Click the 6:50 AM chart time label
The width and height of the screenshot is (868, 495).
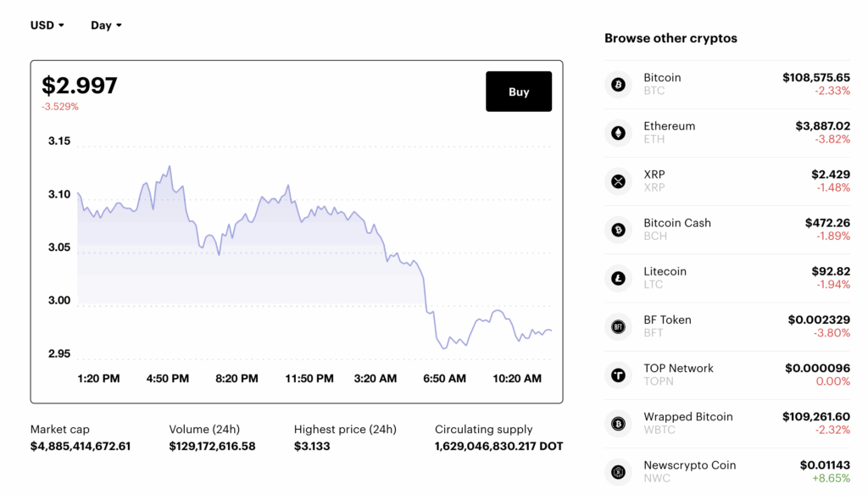point(444,379)
